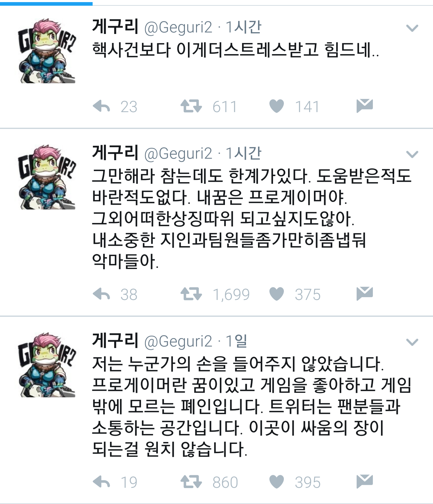This screenshot has height=504, width=433.
Task: Like the tweet with 141 likes
Action: (x=277, y=106)
